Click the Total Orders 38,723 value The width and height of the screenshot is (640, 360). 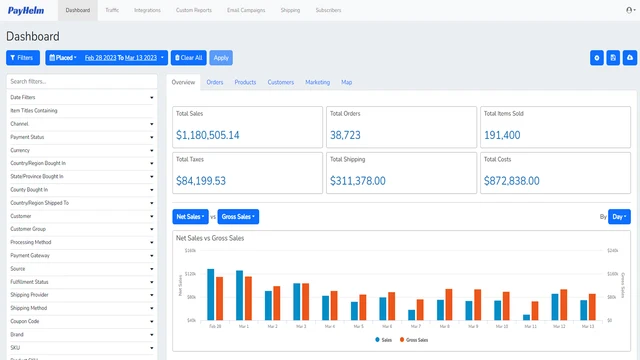(345, 135)
